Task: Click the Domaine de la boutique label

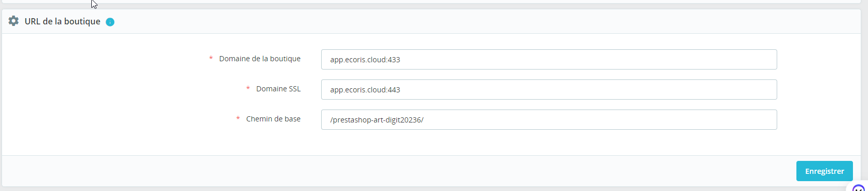Action: tap(259, 59)
